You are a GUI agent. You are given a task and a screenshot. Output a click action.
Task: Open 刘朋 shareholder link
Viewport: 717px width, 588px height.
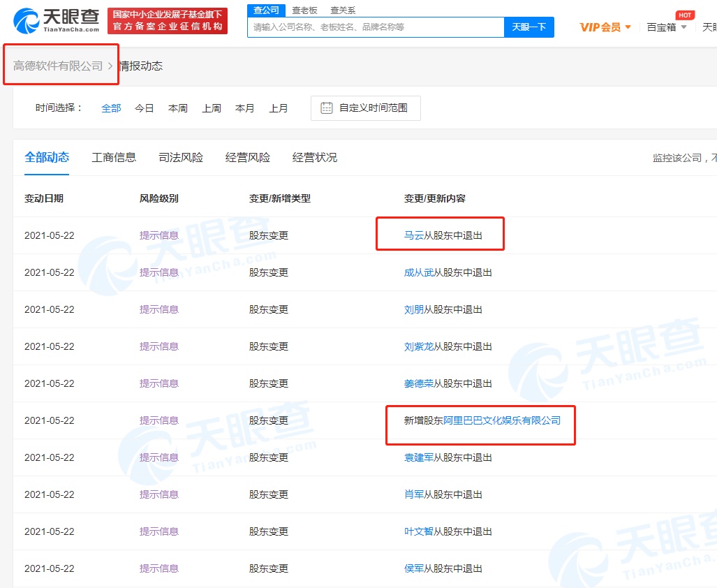click(414, 309)
